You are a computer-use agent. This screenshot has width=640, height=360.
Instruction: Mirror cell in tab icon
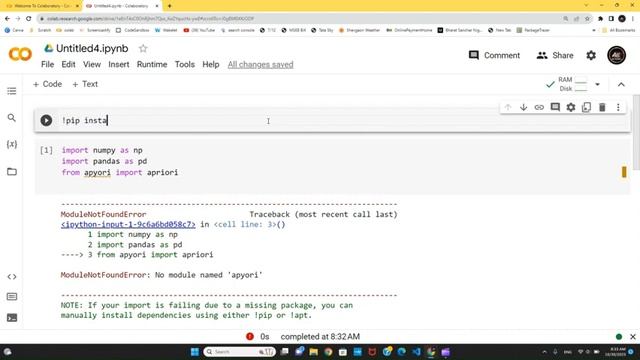(587, 107)
